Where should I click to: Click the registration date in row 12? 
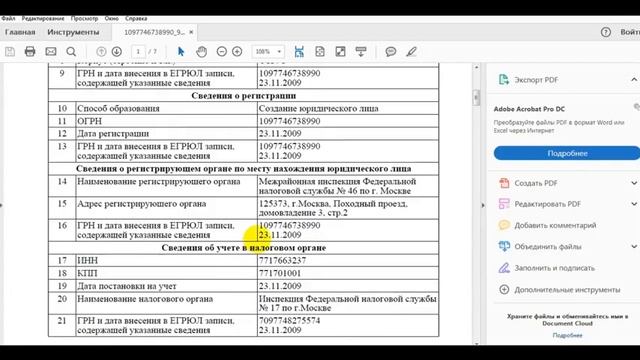280,133
